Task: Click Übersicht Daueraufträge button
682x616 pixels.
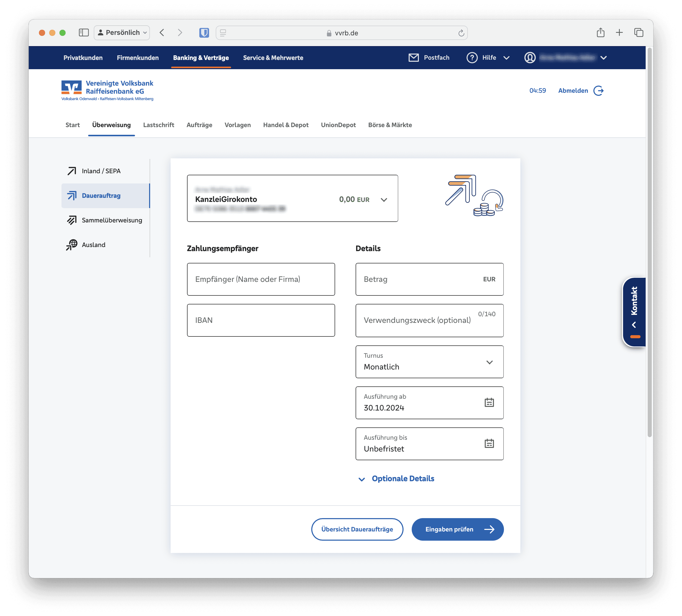Action: pos(357,529)
